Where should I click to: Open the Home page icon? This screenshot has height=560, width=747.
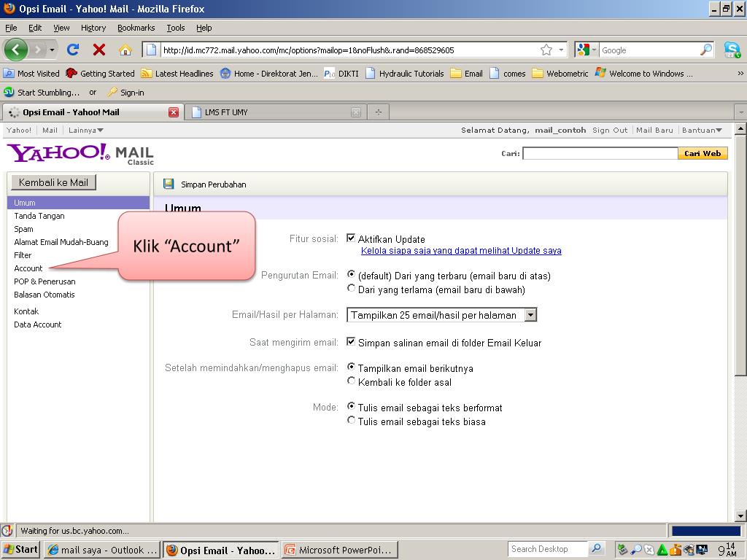[x=125, y=50]
